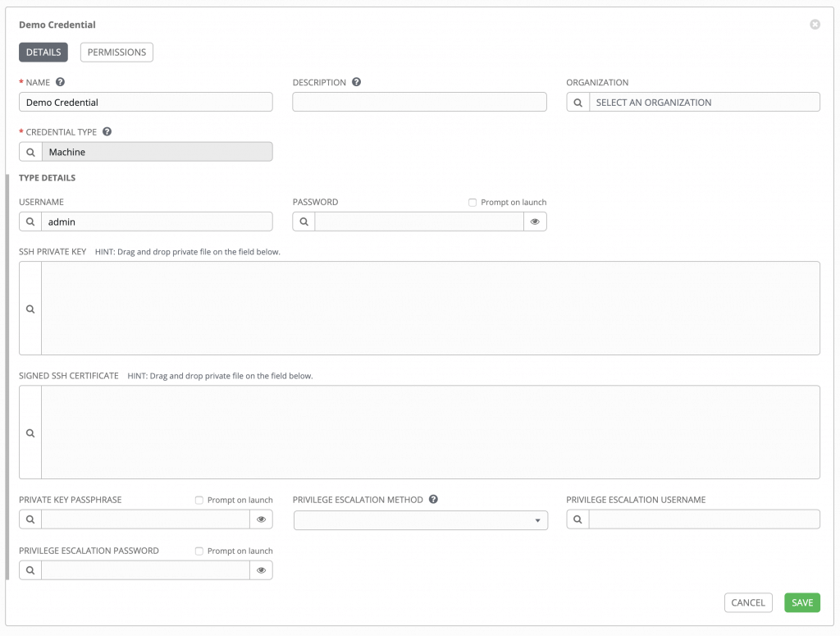This screenshot has height=636, width=840.
Task: Click the vertical scrollbar on left edge
Action: tap(7, 377)
